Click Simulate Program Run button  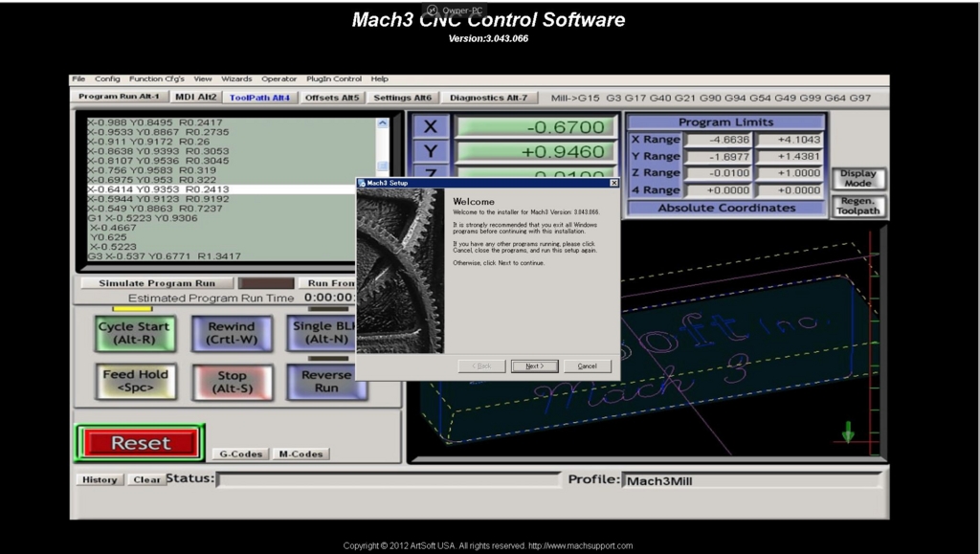[x=157, y=283]
